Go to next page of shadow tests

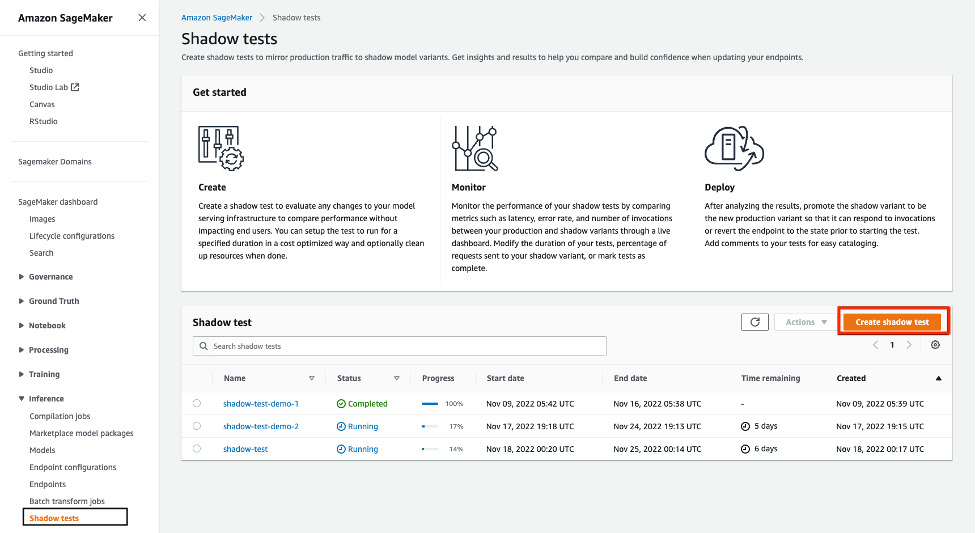tap(909, 345)
